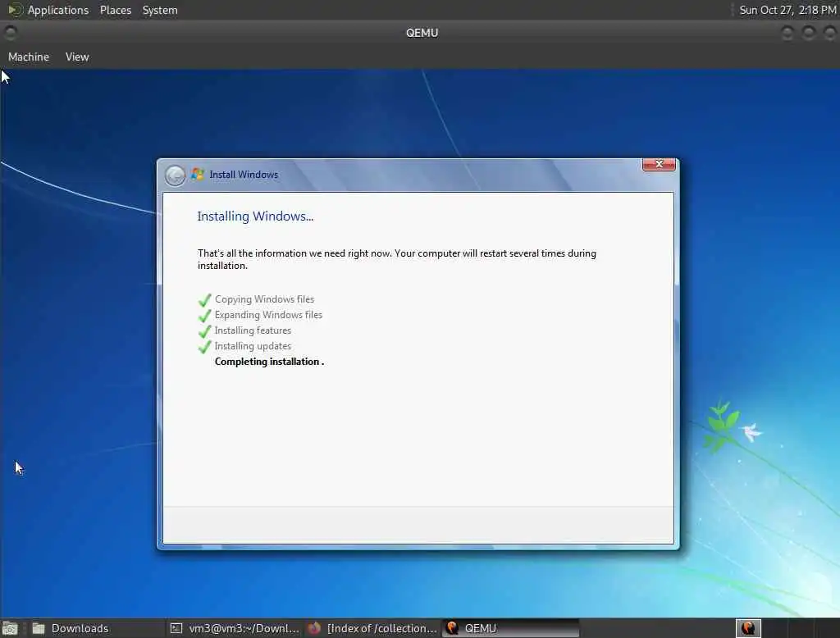
Task: Click the Installing updates checkmark
Action: point(204,347)
